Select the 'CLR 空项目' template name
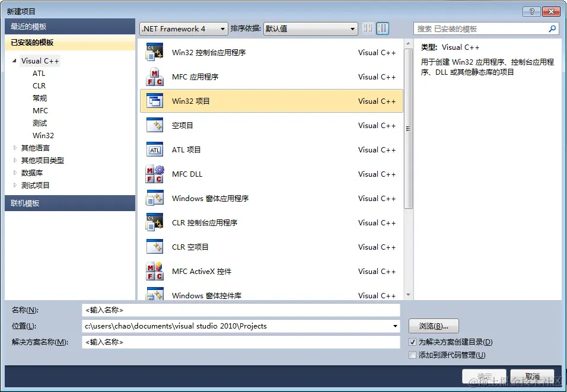Viewport: 567px width, 392px height. coord(190,247)
